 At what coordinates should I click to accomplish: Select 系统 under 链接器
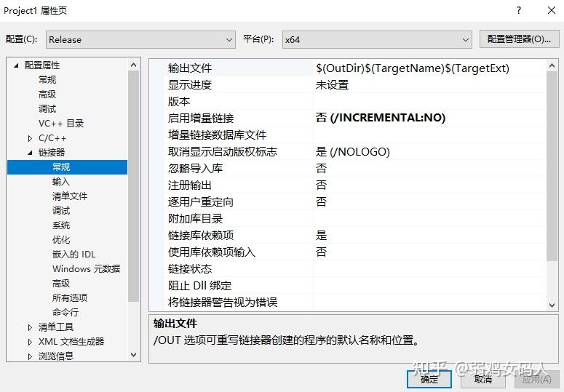tap(61, 225)
